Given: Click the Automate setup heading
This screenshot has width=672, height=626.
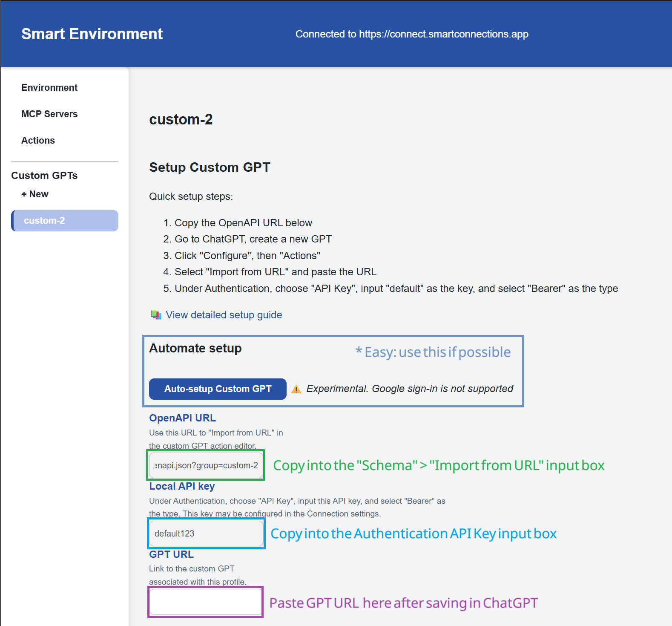Looking at the screenshot, I should pyautogui.click(x=195, y=348).
